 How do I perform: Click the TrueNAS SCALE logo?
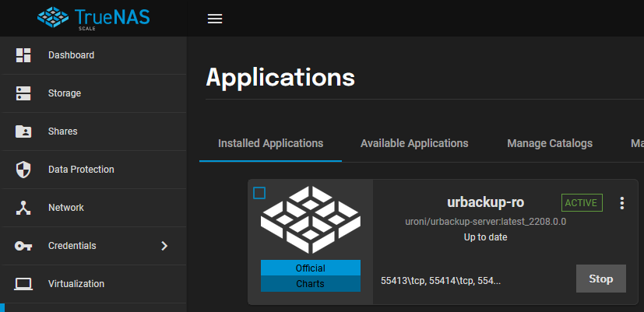(x=93, y=18)
